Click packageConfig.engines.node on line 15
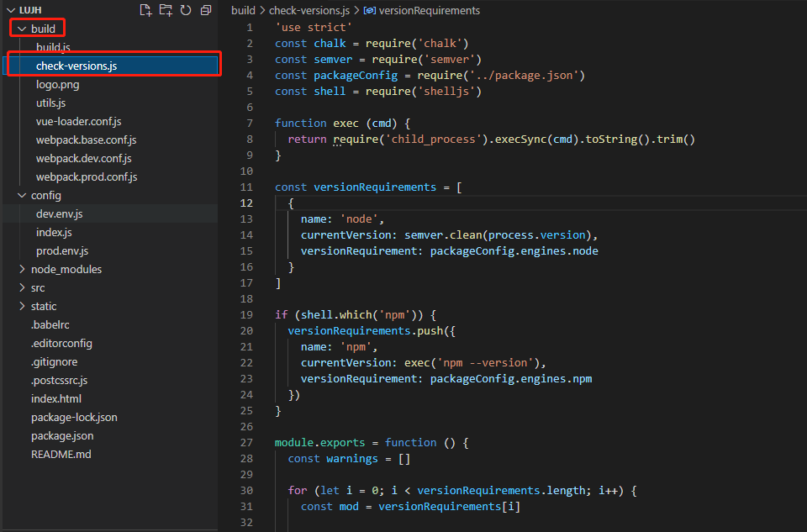Image resolution: width=807 pixels, height=532 pixels. click(514, 251)
